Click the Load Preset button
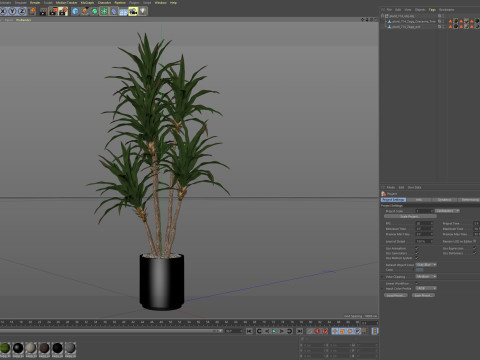The height and width of the screenshot is (360, 480). 396,295
